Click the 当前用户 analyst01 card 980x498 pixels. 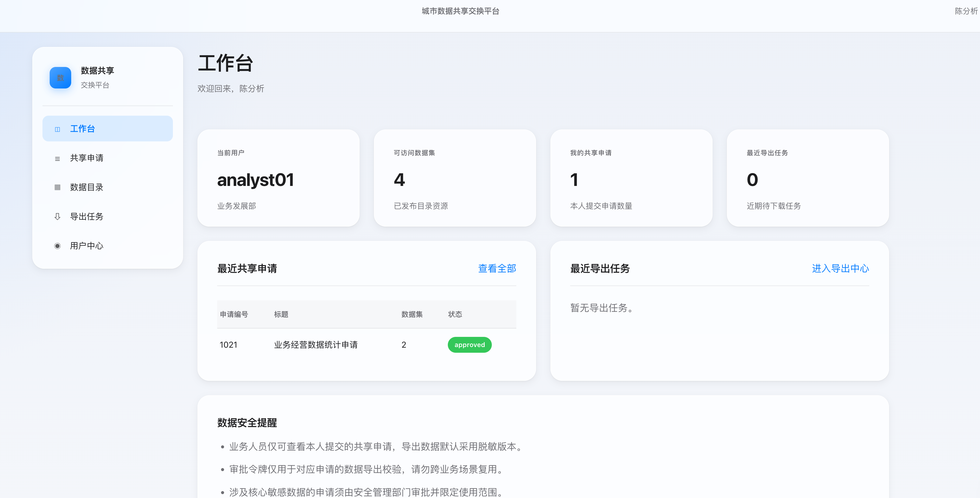279,178
